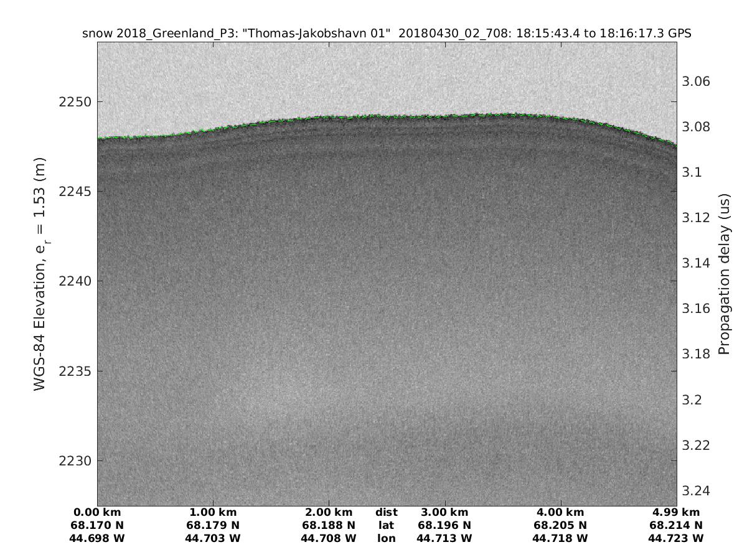Click the WGS-84 Elevation axis label

tap(41, 274)
